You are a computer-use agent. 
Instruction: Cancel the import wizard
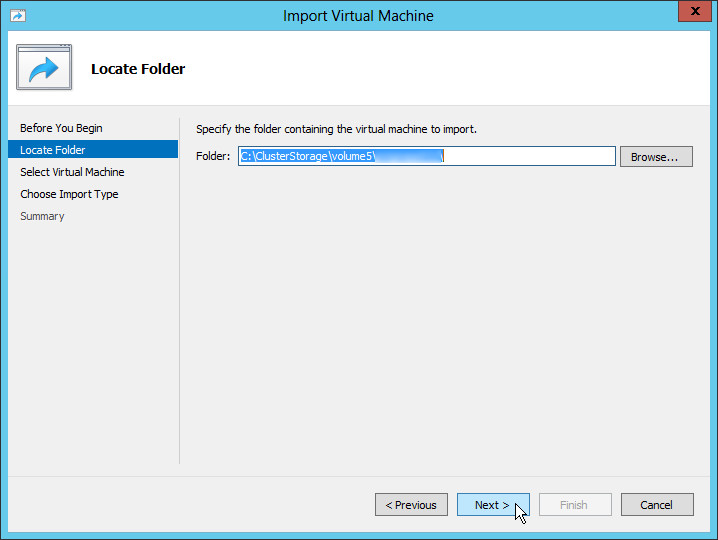pyautogui.click(x=656, y=505)
